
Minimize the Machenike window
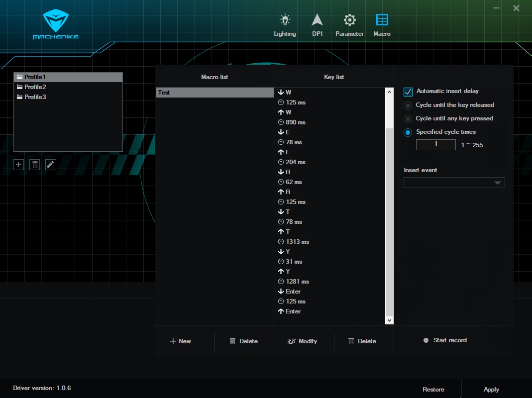(496, 8)
